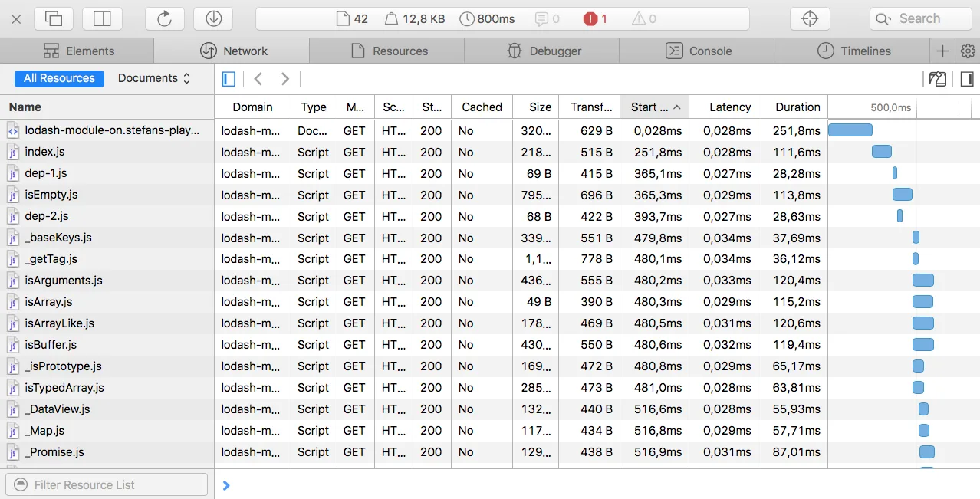Go forward with right chevron
Image resolution: width=980 pixels, height=499 pixels.
coord(285,78)
